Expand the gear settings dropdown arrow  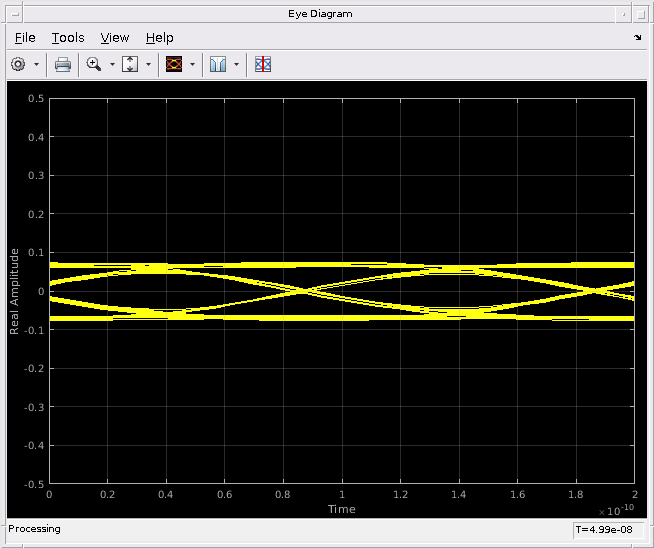[36, 64]
